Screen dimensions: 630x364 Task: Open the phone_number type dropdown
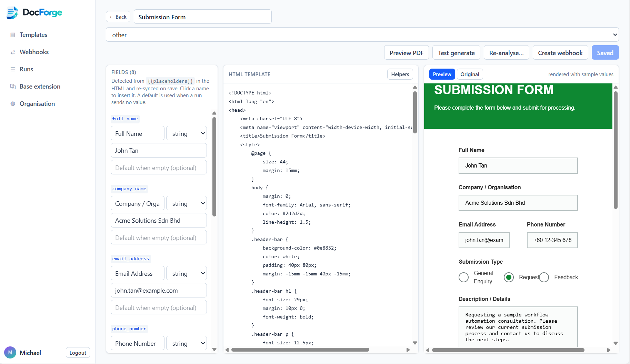coord(187,343)
